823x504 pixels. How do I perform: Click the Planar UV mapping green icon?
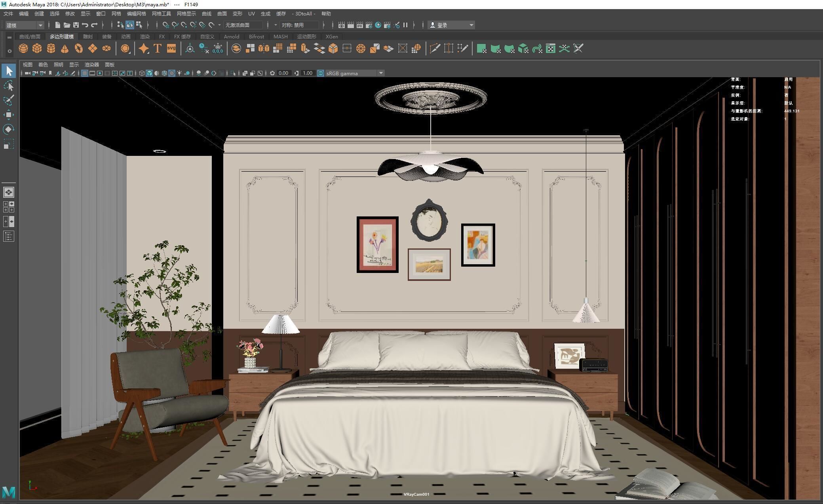tap(481, 49)
